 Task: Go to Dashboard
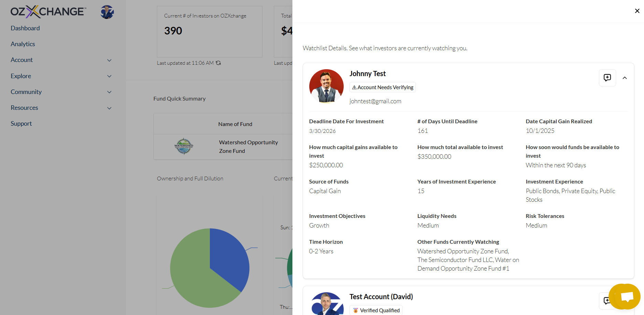(x=25, y=28)
